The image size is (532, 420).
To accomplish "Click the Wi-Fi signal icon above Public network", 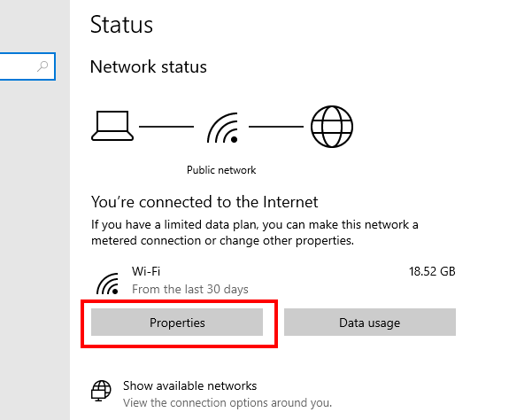I will coord(221,127).
